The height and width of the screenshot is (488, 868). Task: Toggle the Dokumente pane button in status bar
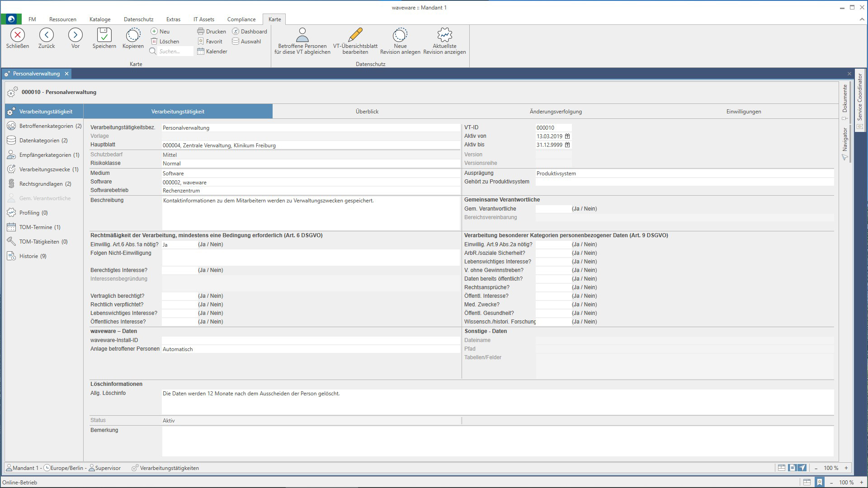tap(792, 468)
